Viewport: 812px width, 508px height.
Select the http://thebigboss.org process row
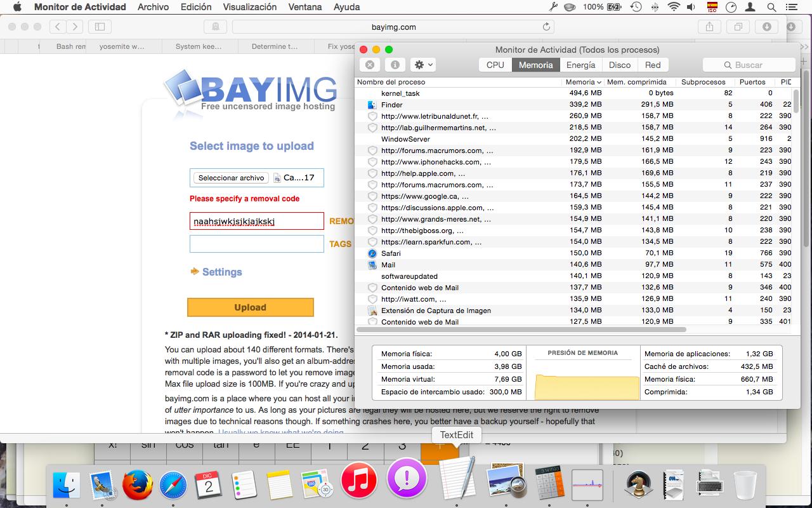click(574, 231)
